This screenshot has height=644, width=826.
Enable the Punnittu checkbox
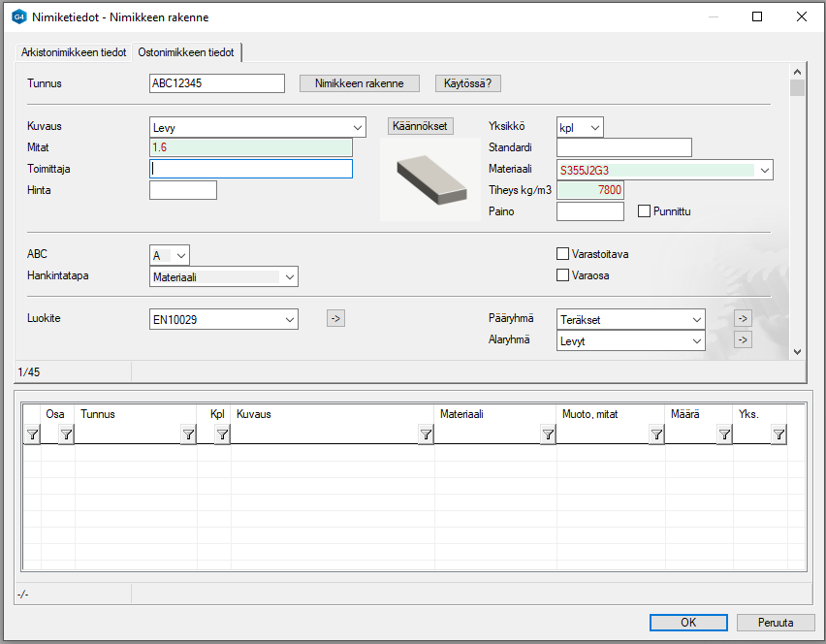[645, 210]
